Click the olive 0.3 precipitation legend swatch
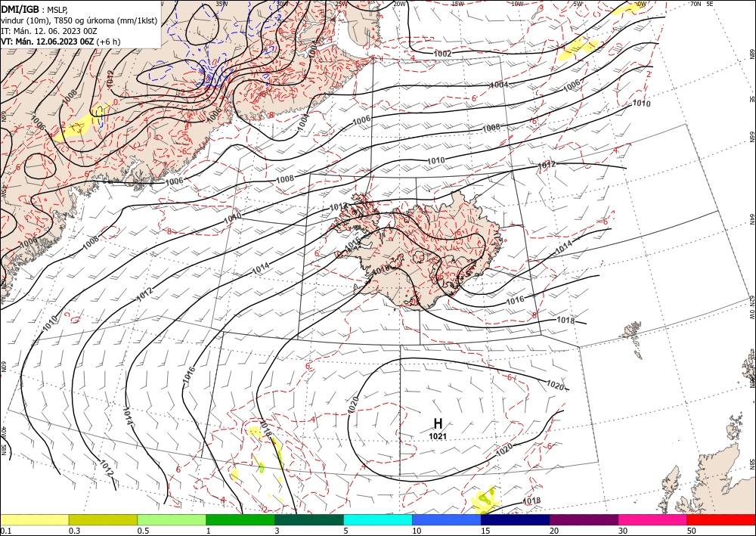The width and height of the screenshot is (756, 536). (103, 519)
